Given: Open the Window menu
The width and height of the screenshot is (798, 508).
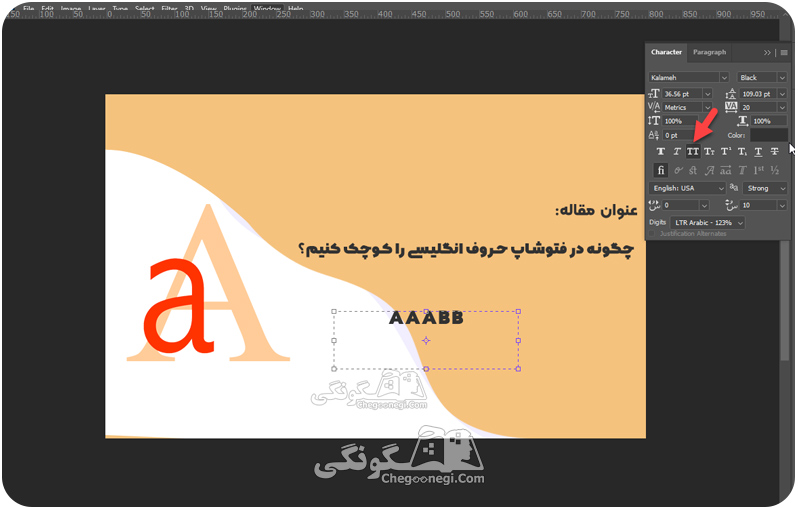Looking at the screenshot, I should [267, 8].
